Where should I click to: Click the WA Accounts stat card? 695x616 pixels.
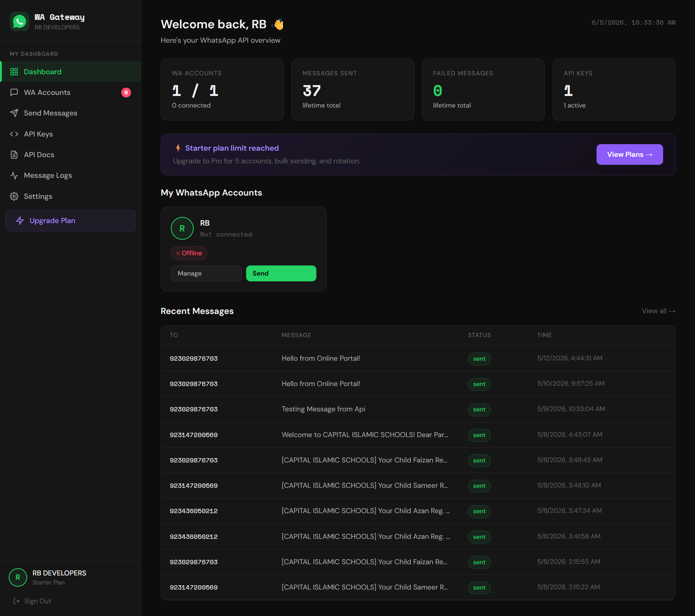tap(222, 89)
